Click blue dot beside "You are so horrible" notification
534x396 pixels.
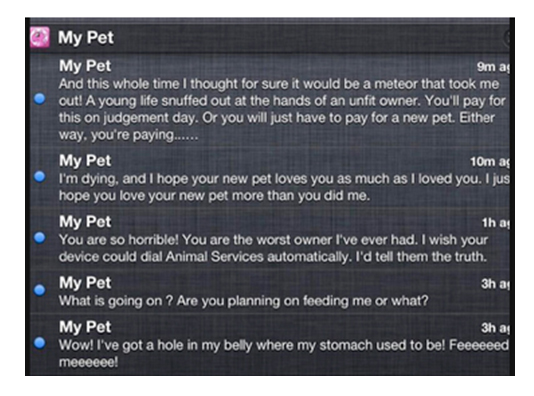pyautogui.click(x=40, y=237)
